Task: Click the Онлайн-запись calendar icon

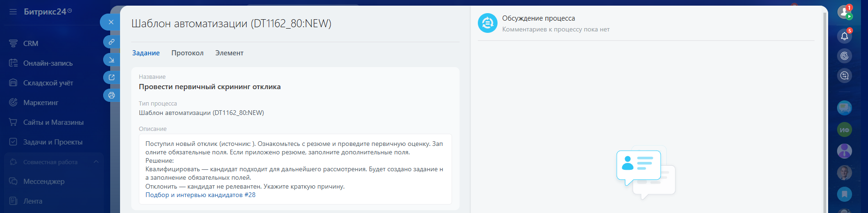Action: pyautogui.click(x=13, y=63)
